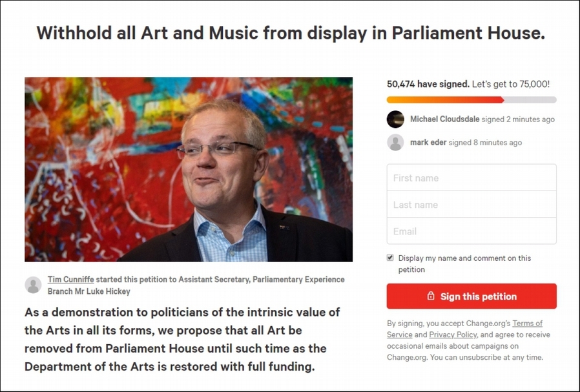Click the petition description paragraph
This screenshot has height=392, width=580.
pos(182,339)
